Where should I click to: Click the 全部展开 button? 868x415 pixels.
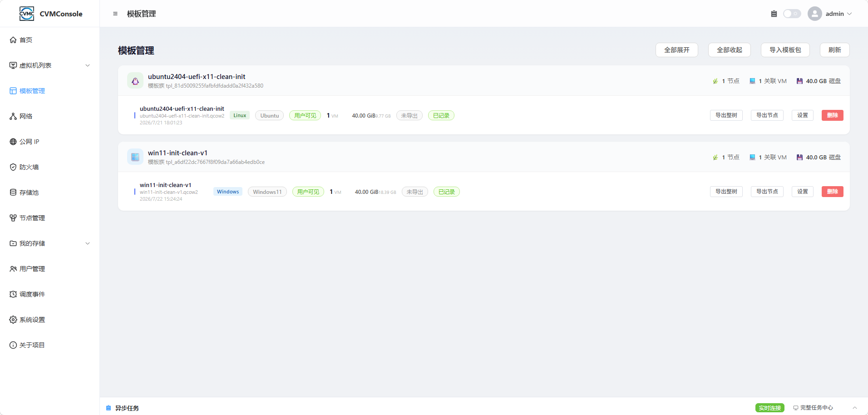(676, 50)
